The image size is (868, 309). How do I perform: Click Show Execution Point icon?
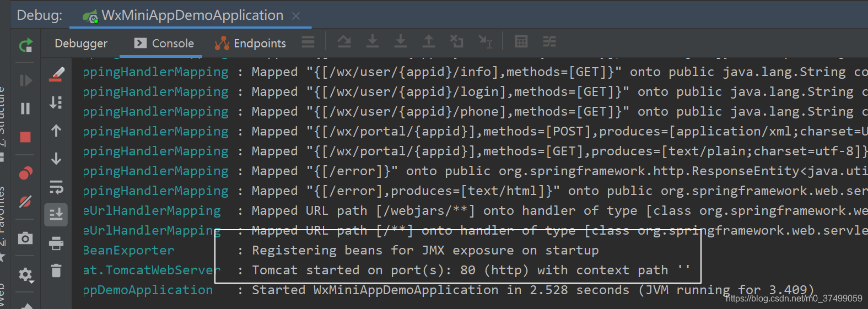[x=344, y=41]
